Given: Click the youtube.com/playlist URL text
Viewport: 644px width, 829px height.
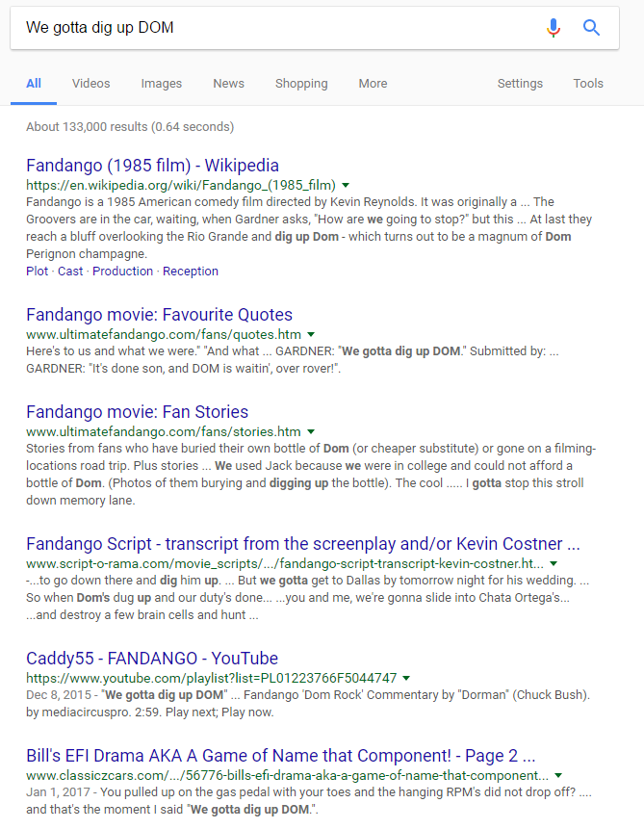Looking at the screenshot, I should [x=212, y=679].
